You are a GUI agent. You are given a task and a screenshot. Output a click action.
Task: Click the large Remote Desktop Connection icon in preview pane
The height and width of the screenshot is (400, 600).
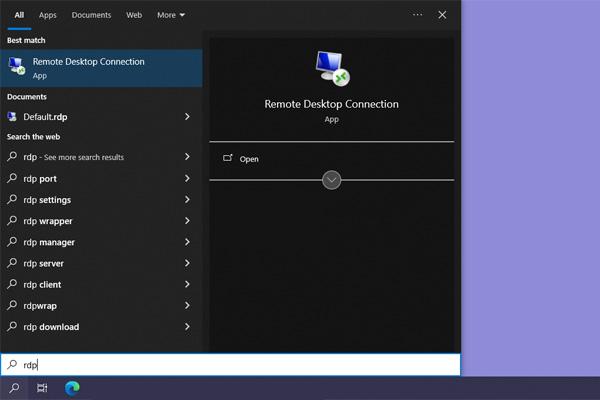[x=332, y=69]
